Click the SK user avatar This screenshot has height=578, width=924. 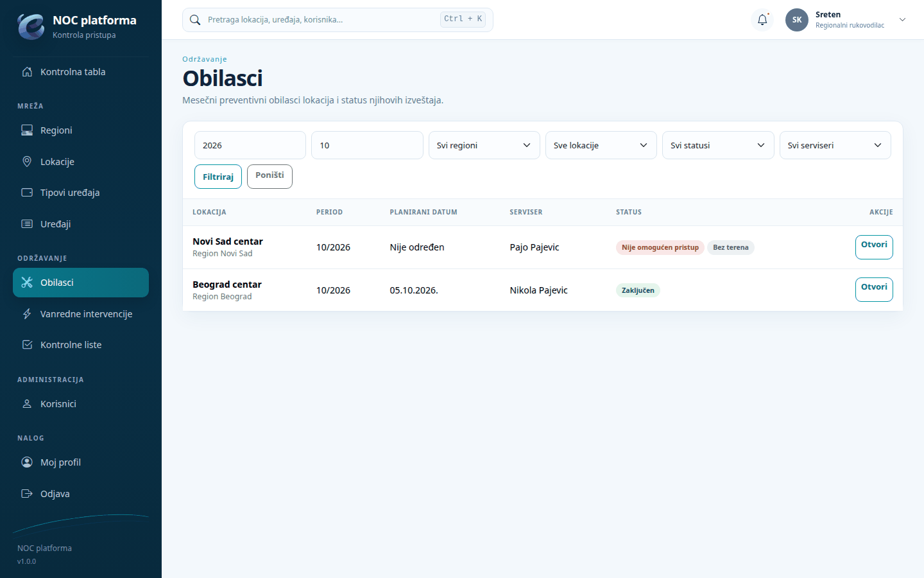coord(797,20)
